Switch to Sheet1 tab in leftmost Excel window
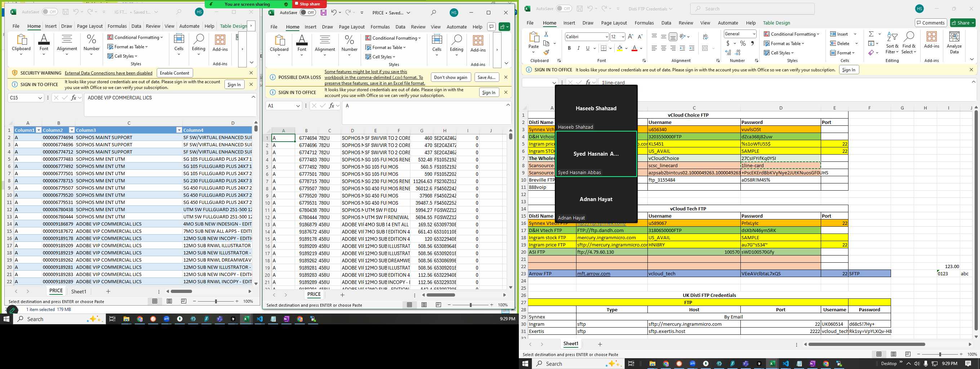Image resolution: width=980 pixels, height=369 pixels. click(x=79, y=292)
